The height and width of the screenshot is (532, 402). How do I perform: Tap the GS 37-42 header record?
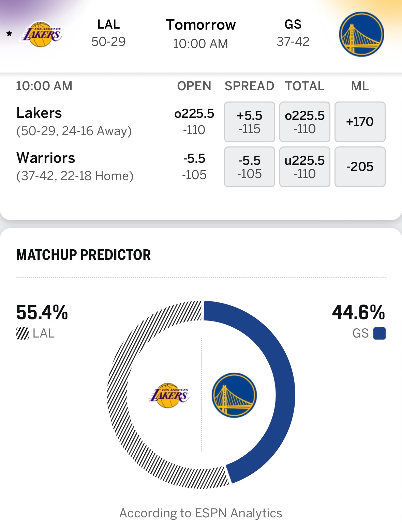point(293,33)
